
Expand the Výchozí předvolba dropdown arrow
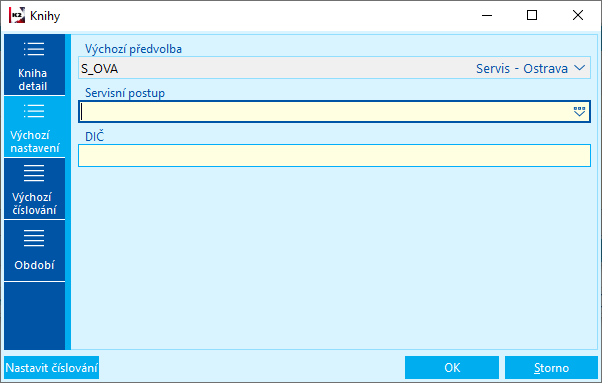(579, 68)
